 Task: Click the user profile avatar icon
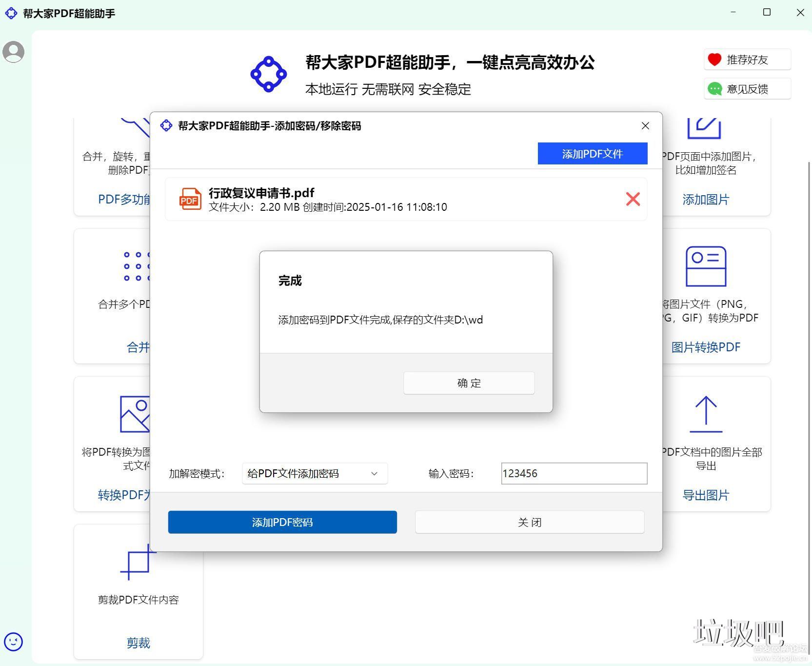click(x=14, y=52)
